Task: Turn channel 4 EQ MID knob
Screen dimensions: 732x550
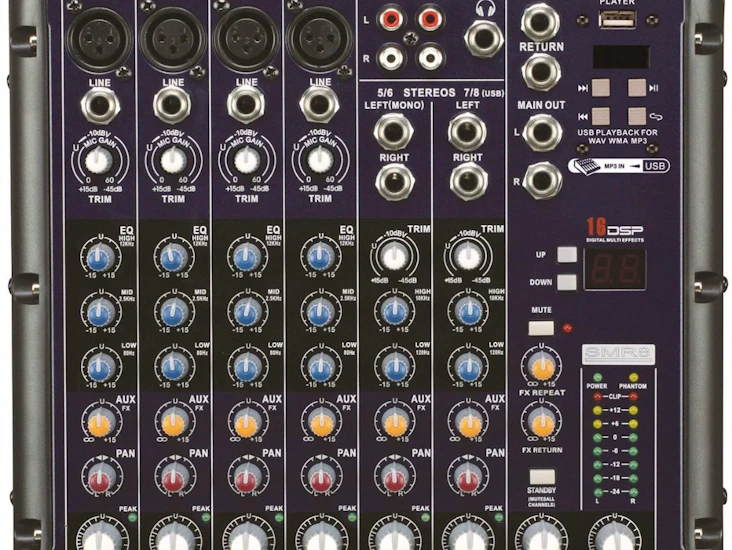Action: click(320, 312)
